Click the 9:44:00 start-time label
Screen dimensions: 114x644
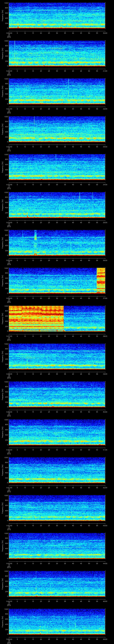point(9,601)
